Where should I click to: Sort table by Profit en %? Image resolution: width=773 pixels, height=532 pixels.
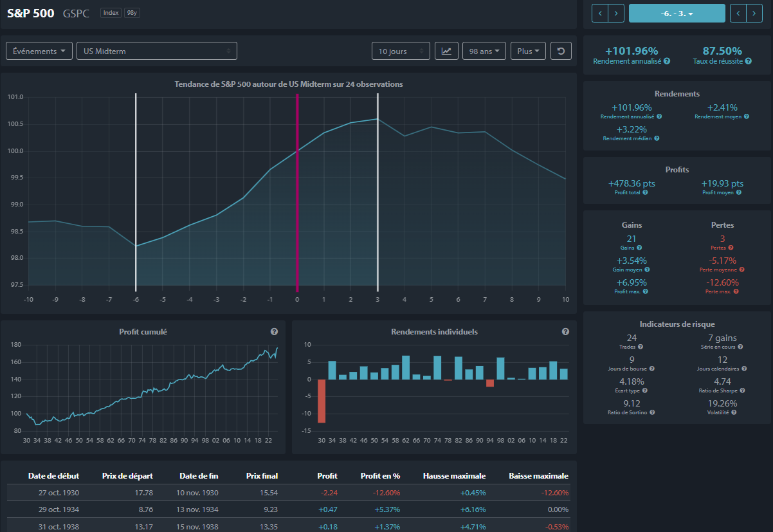pos(379,476)
